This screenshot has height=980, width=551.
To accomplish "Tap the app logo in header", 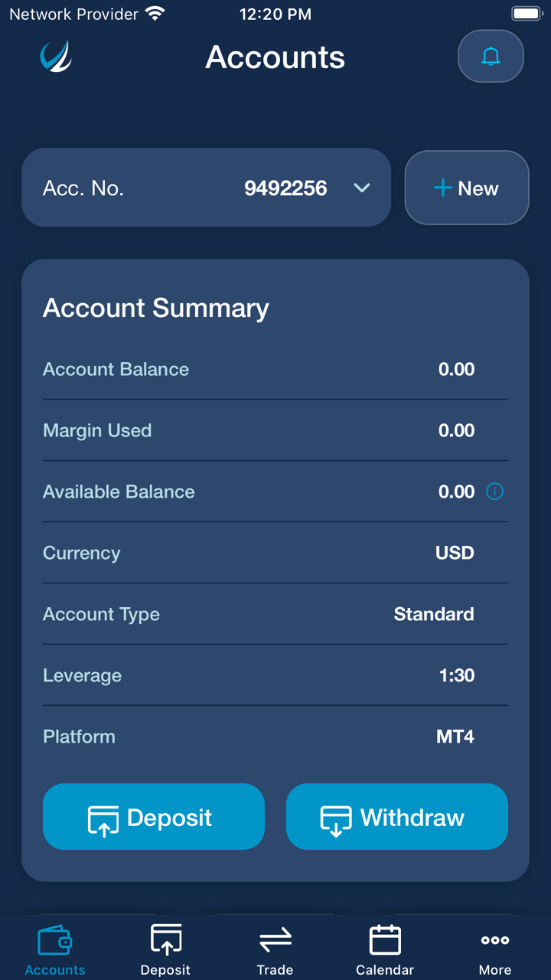I will point(56,57).
